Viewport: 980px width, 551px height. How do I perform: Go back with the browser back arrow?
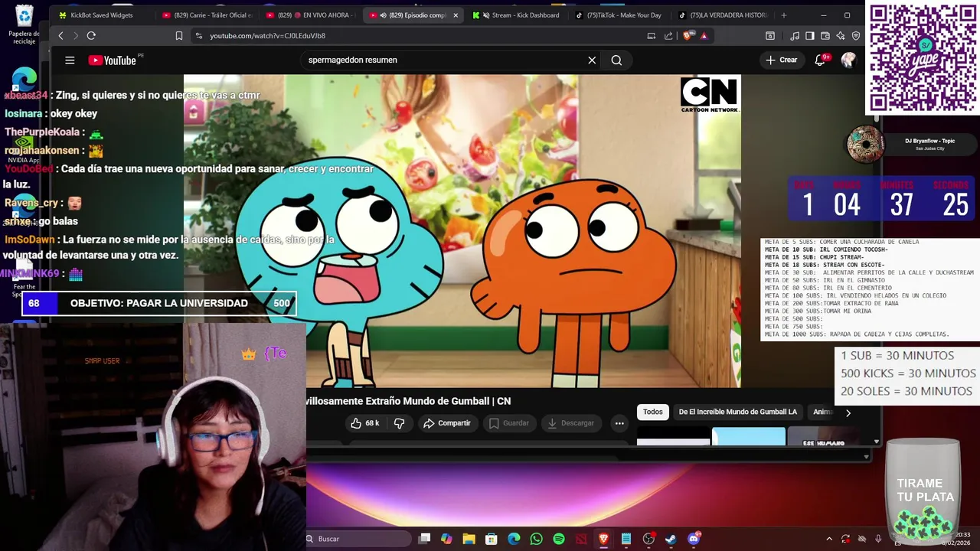click(60, 35)
